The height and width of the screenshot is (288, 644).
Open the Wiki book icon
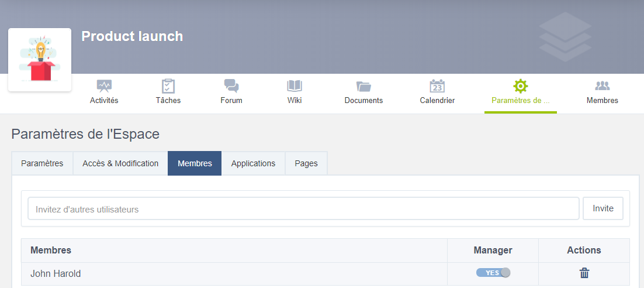[295, 87]
